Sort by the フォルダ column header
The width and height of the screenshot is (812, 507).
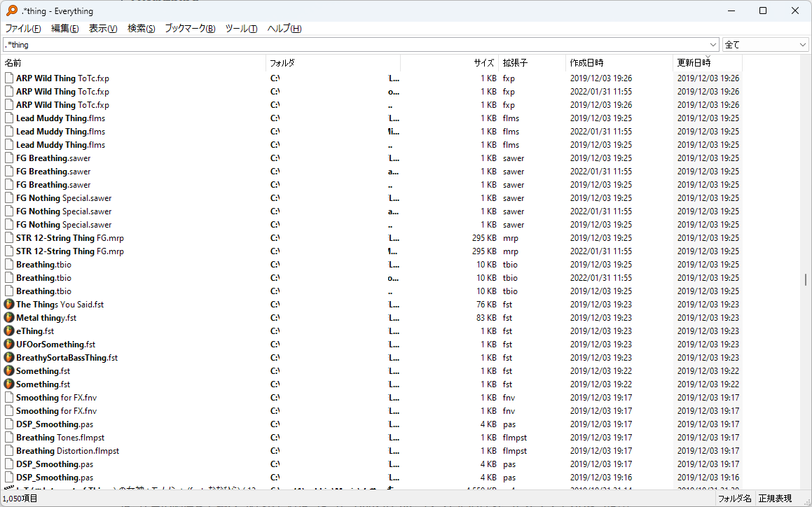click(333, 62)
